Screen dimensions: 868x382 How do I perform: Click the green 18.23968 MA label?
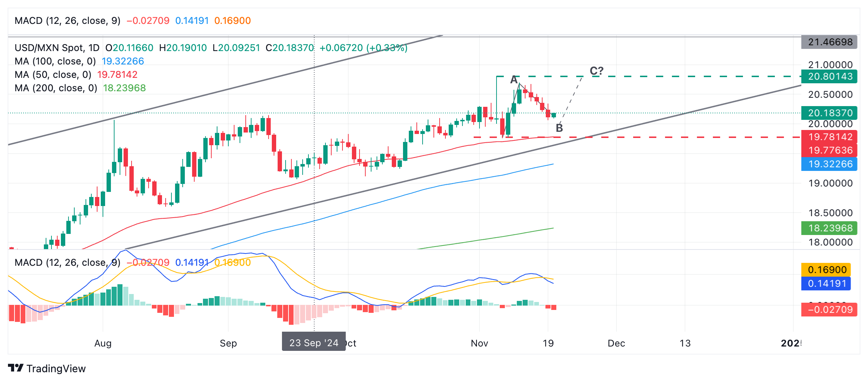(830, 228)
